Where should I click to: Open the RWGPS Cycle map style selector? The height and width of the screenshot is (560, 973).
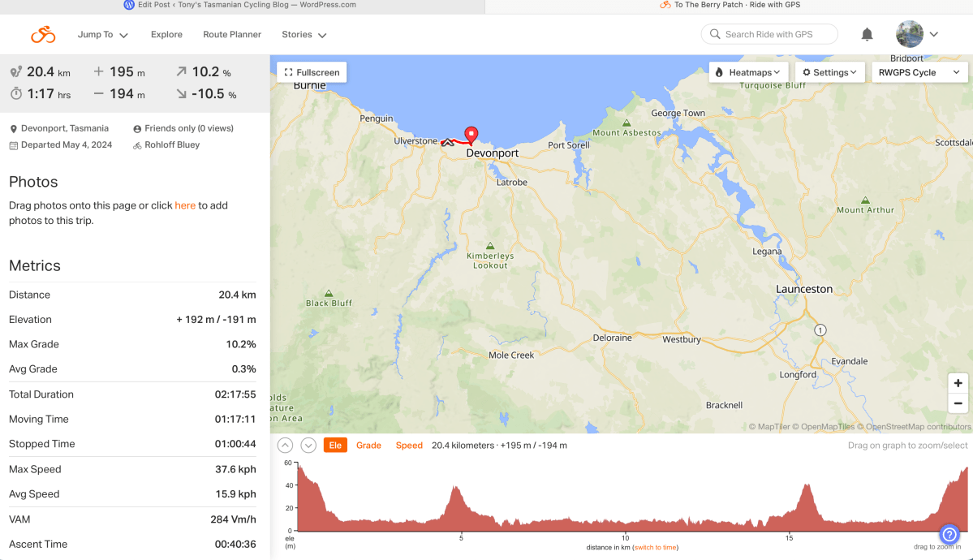(919, 72)
